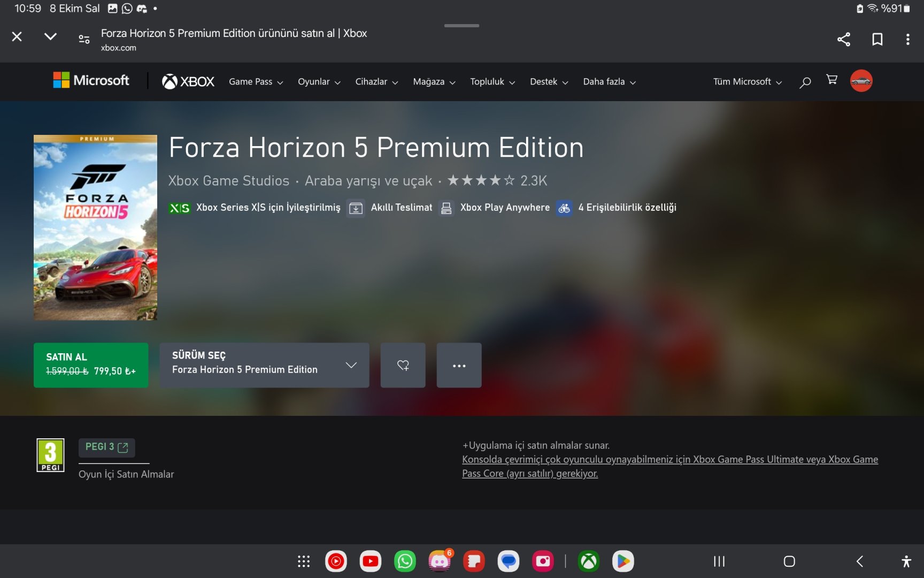View the 2.3K star ratings
Viewport: 924px width, 578px height.
click(x=497, y=180)
